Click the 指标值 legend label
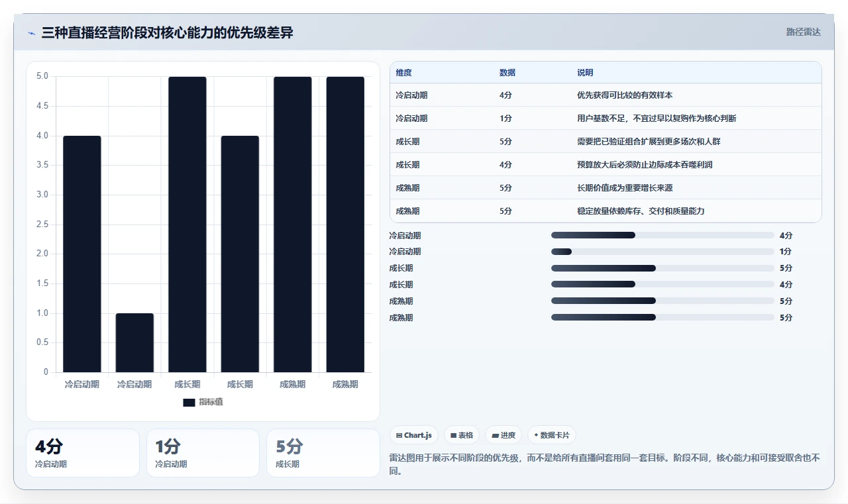Viewport: 848px width, 504px height. click(211, 402)
